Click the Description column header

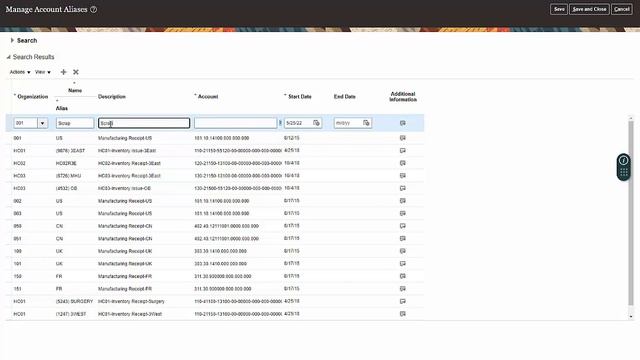pos(112,97)
